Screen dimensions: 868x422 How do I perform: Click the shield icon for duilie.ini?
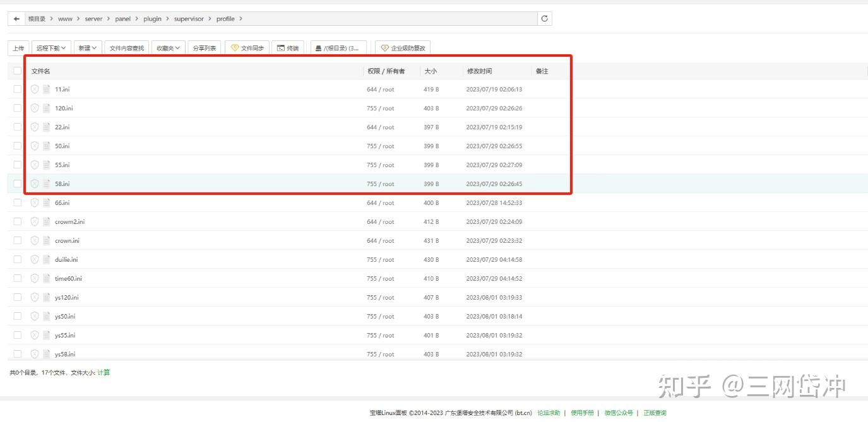click(35, 260)
